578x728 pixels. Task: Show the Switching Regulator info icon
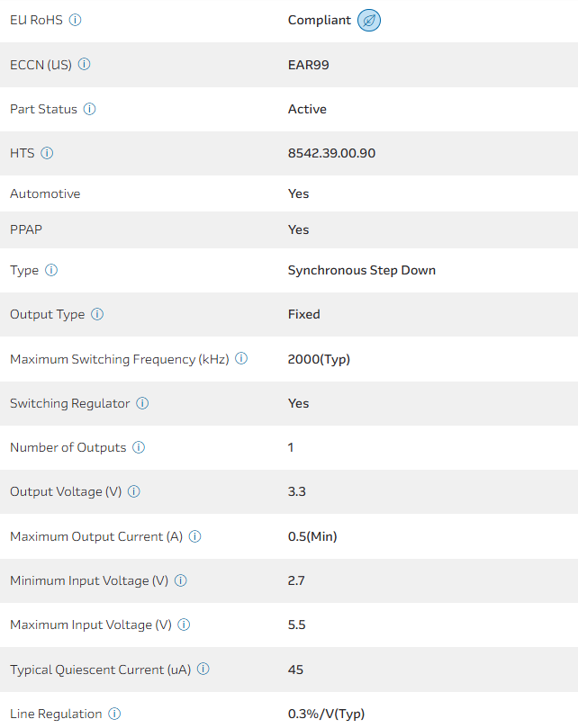142,403
